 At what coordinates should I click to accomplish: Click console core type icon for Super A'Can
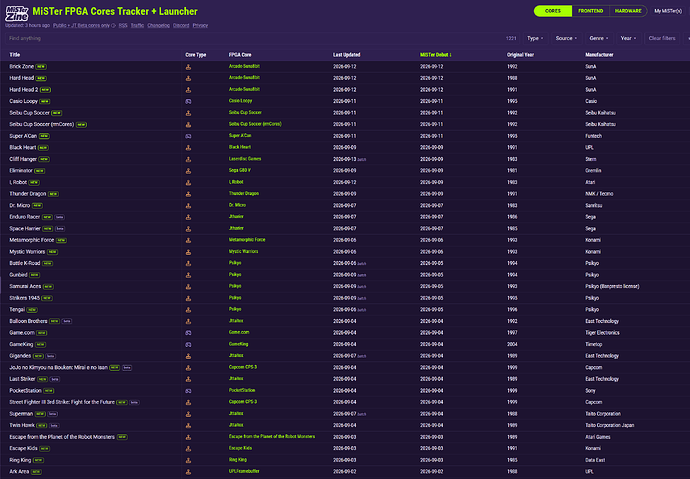click(188, 136)
